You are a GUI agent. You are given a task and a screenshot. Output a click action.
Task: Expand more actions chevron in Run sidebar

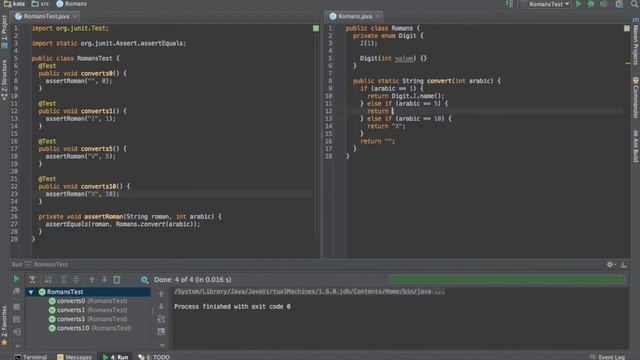point(18,345)
